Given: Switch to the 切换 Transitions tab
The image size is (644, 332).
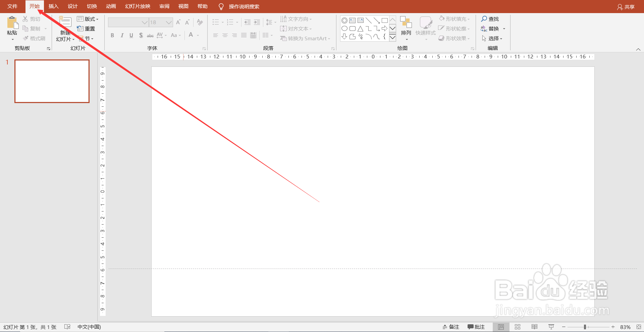Looking at the screenshot, I should (92, 6).
